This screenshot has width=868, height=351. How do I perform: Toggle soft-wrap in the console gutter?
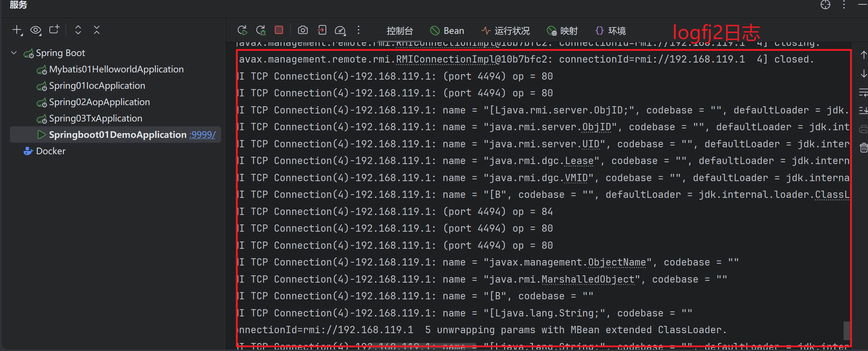(864, 92)
